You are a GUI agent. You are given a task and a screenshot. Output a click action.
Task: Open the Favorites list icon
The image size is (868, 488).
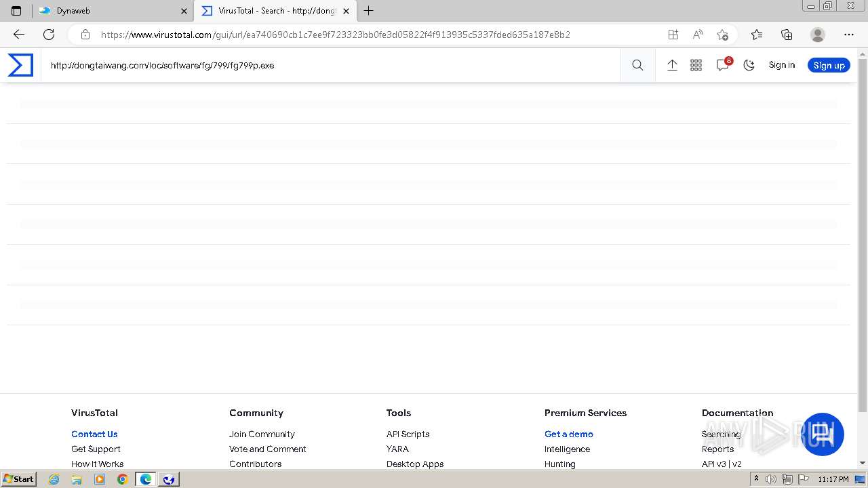(x=757, y=35)
